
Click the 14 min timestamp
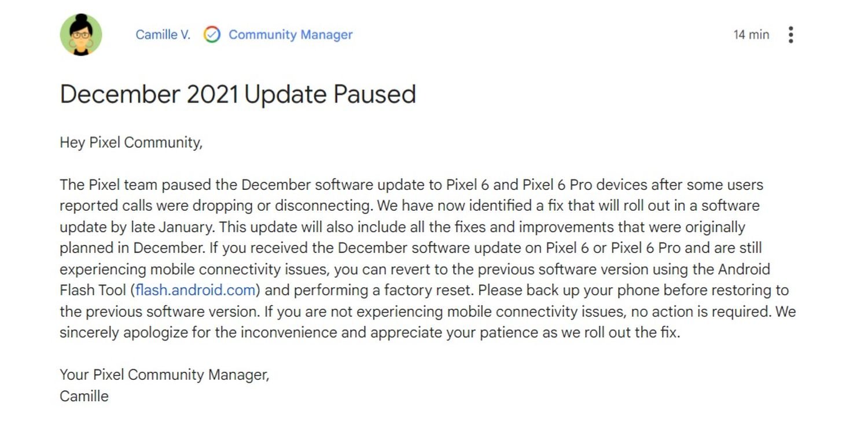[751, 35]
